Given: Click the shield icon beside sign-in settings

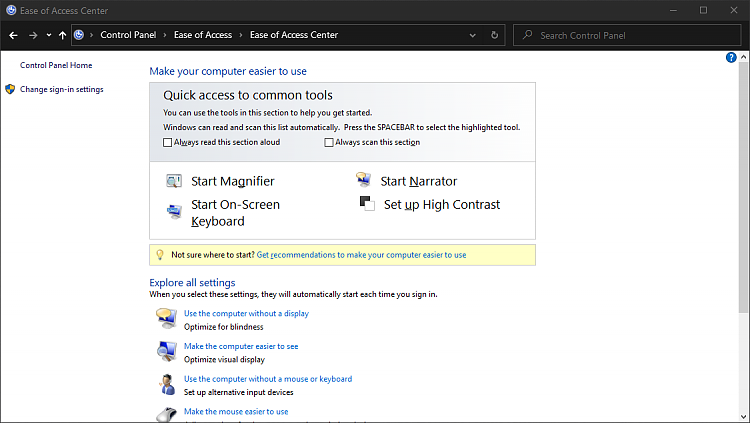Looking at the screenshot, I should 10,89.
